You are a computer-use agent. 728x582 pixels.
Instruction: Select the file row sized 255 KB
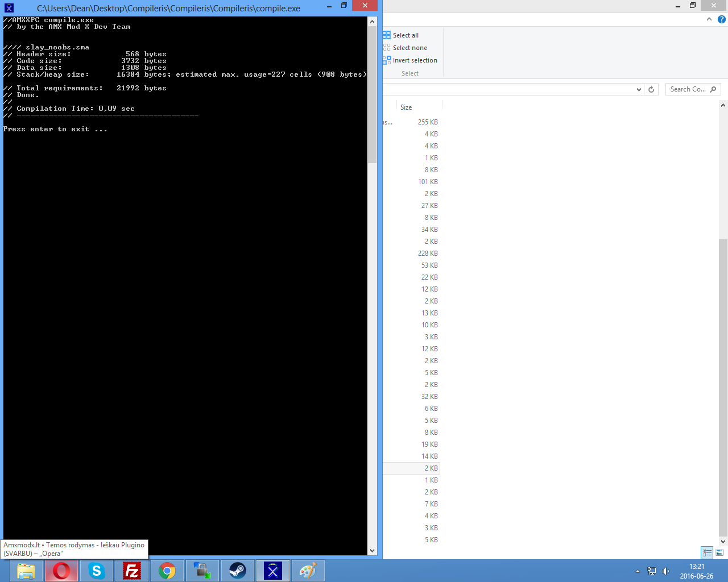[x=412, y=122]
